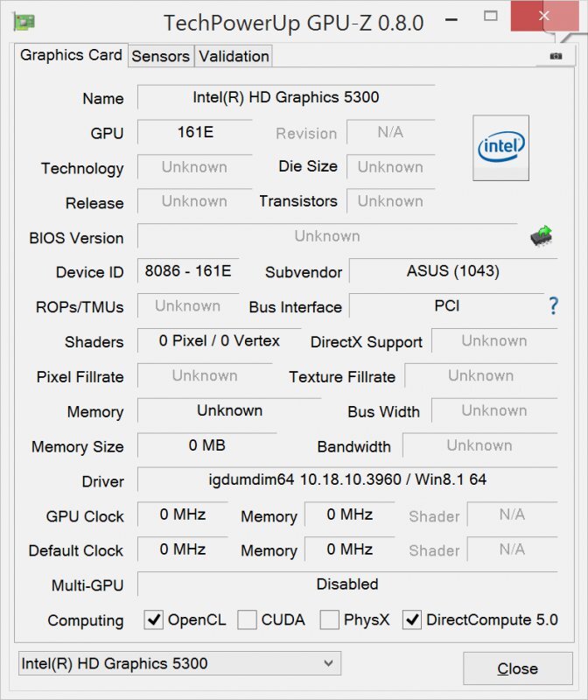
Task: Click the Bus Width Unknown field
Action: tap(494, 410)
